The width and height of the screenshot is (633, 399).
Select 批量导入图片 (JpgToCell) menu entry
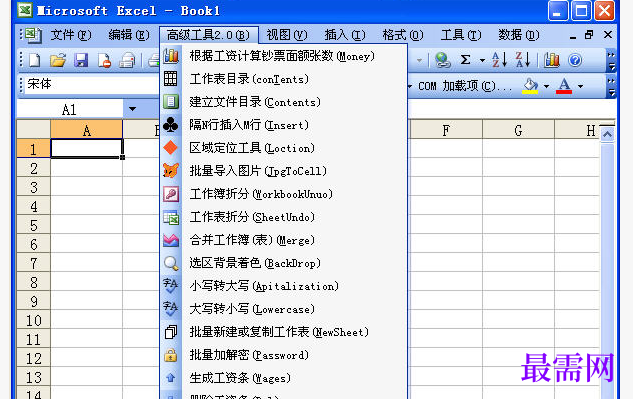(x=283, y=171)
